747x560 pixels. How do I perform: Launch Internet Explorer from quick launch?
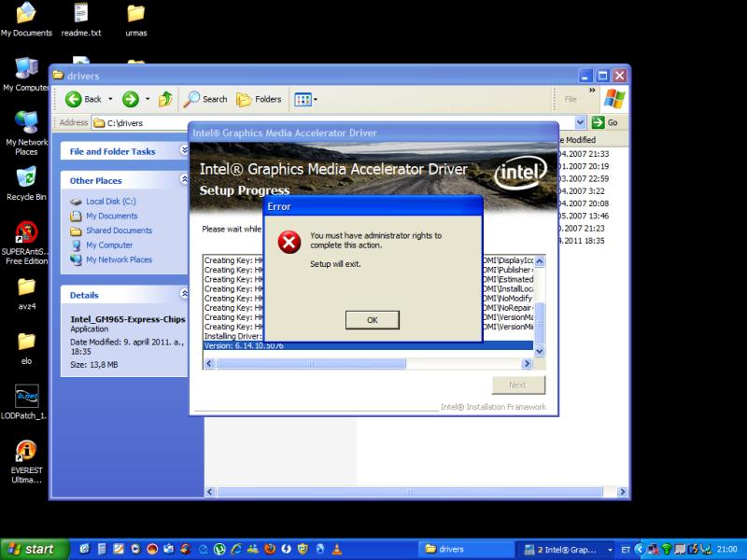point(236,549)
